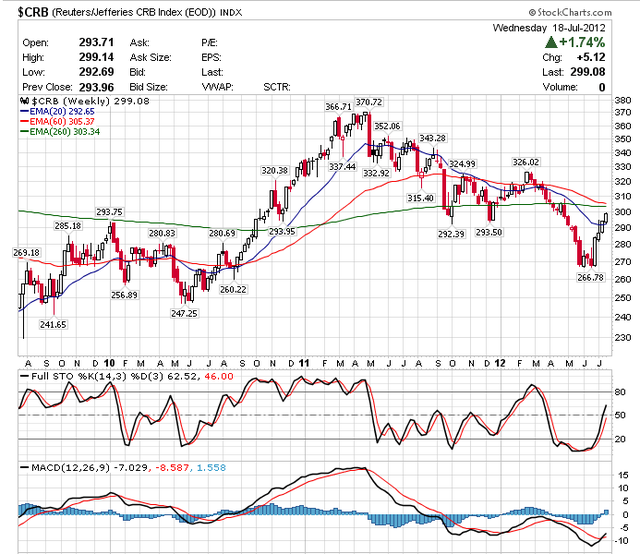Click the Prev Close value 293.96
Viewport: 640px width, 554px height.
pos(96,87)
